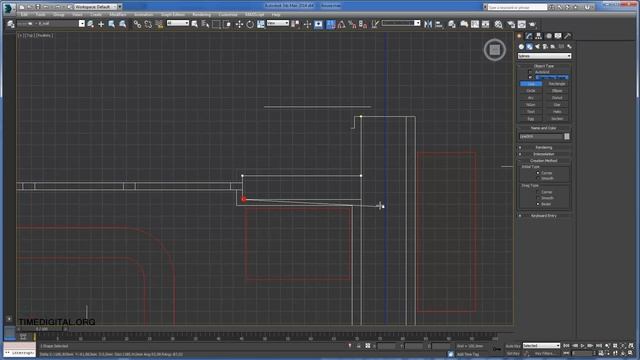Image resolution: width=640 pixels, height=360 pixels.
Task: Click the Play Animation button
Action: [x=582, y=346]
